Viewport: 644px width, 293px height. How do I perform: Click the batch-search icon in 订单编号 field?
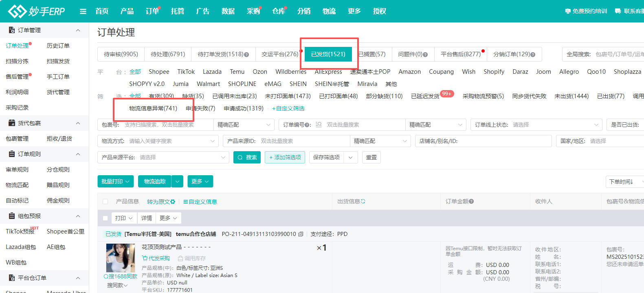tap(319, 125)
